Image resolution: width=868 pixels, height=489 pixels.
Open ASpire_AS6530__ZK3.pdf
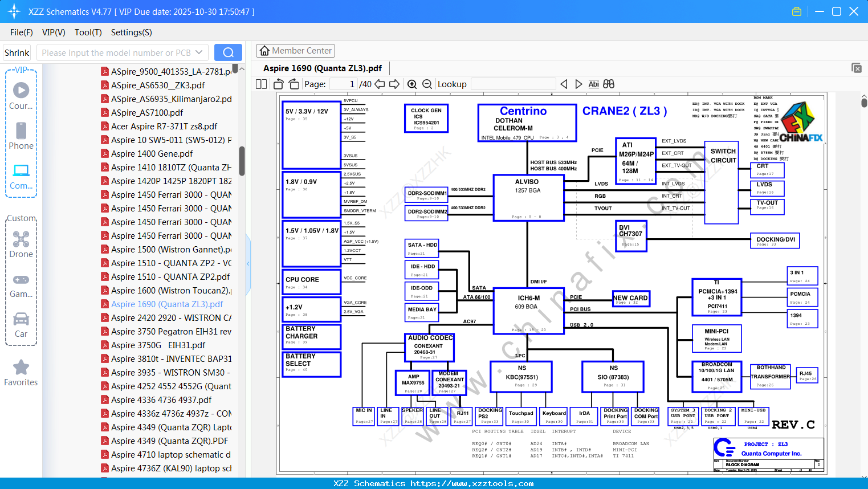click(158, 85)
